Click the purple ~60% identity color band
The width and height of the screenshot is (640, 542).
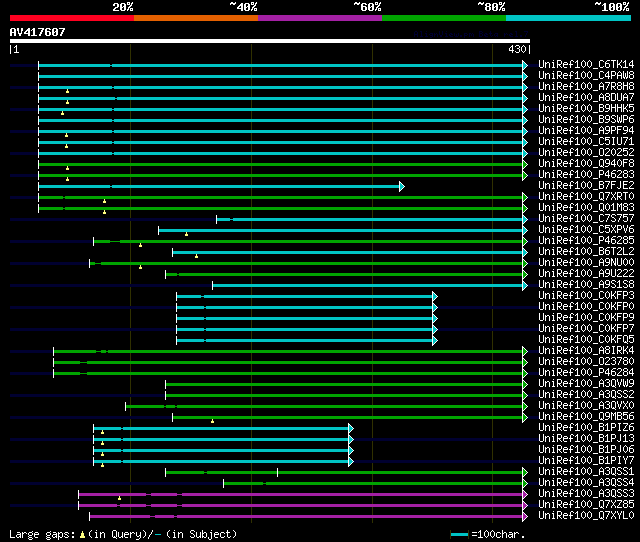click(320, 18)
